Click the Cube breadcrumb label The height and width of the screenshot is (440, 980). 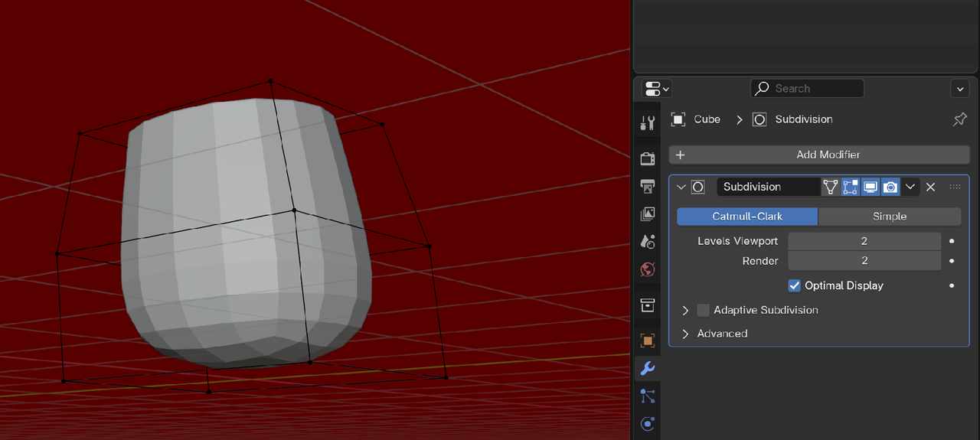click(x=707, y=119)
